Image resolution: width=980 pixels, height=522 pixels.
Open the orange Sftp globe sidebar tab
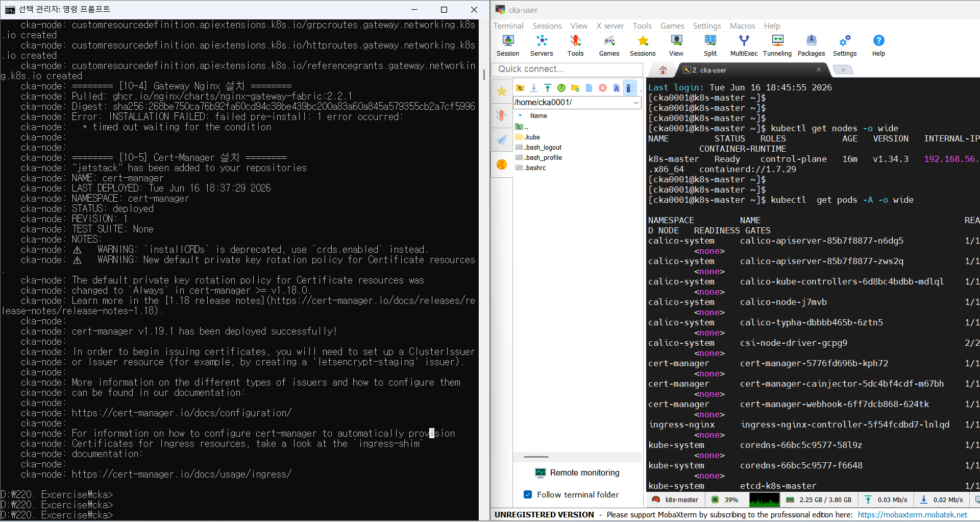pyautogui.click(x=502, y=164)
